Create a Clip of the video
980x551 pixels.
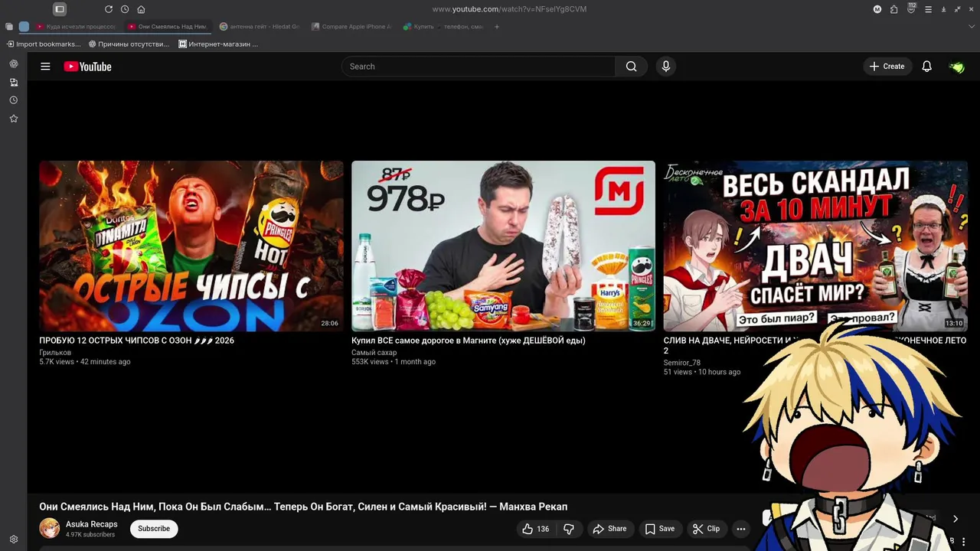[x=706, y=529]
